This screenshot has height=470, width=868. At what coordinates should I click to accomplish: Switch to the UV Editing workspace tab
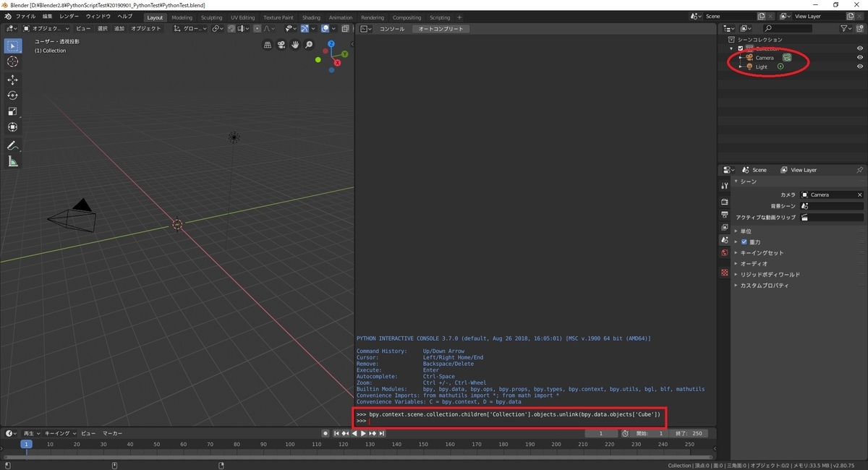[x=243, y=17]
